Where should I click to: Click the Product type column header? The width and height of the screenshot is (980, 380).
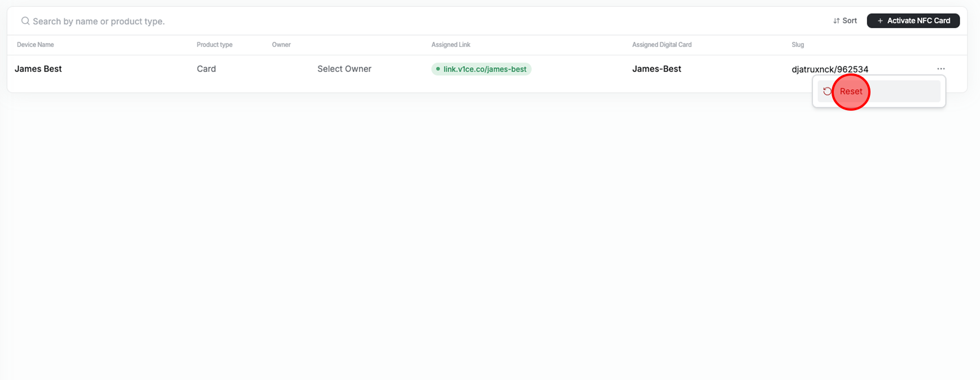(x=215, y=45)
